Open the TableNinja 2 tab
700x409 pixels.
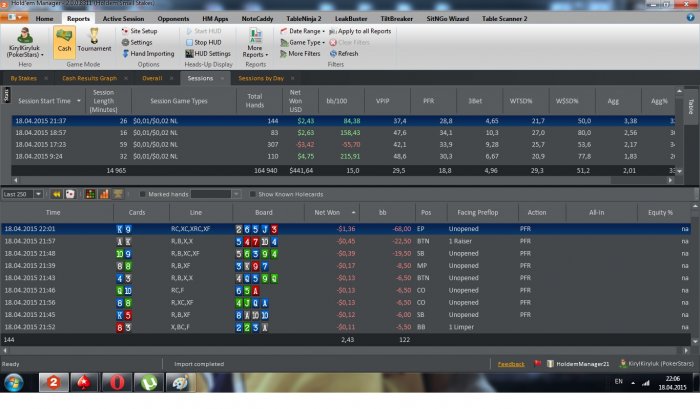click(x=304, y=19)
